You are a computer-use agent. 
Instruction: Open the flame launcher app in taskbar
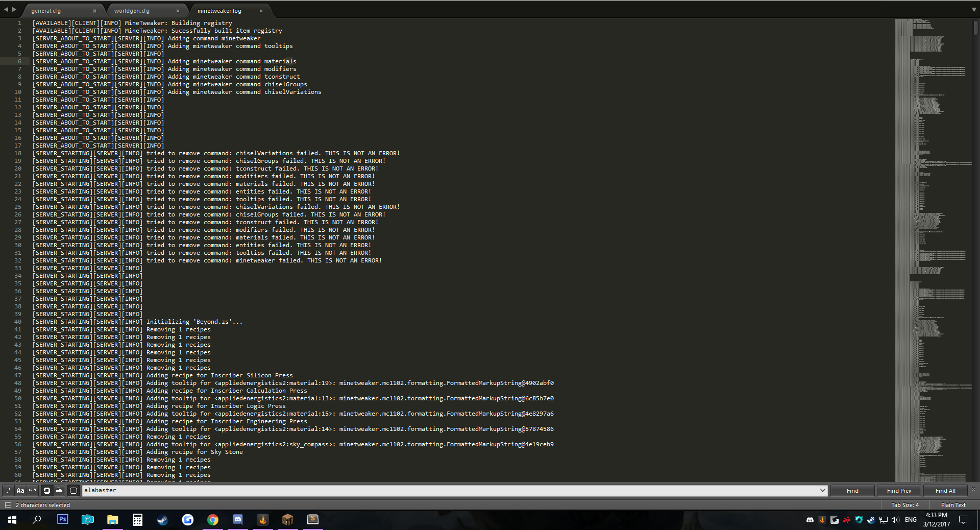(x=263, y=520)
